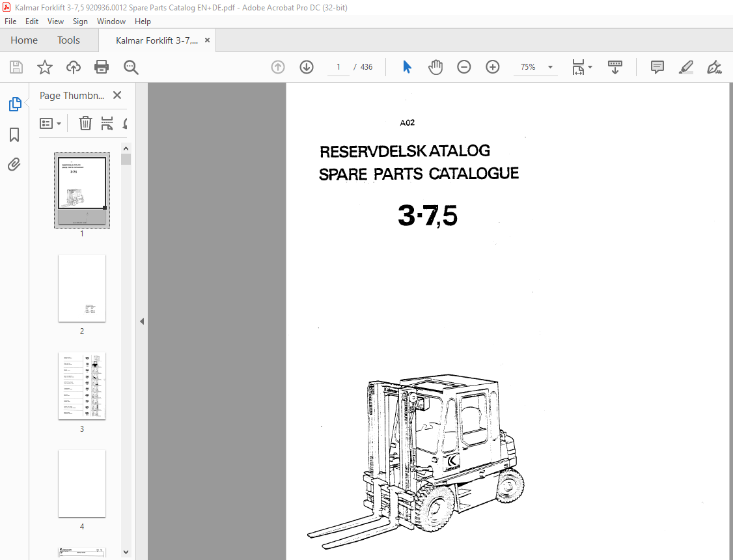This screenshot has height=560, width=733.
Task: Activate the selection arrow tool
Action: [x=407, y=67]
